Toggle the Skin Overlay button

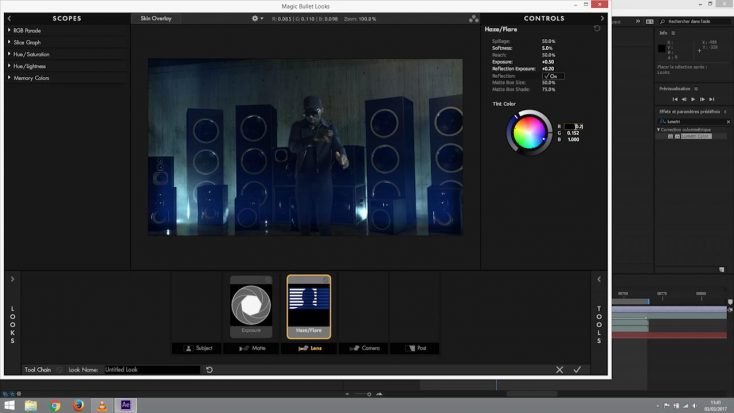(x=156, y=18)
